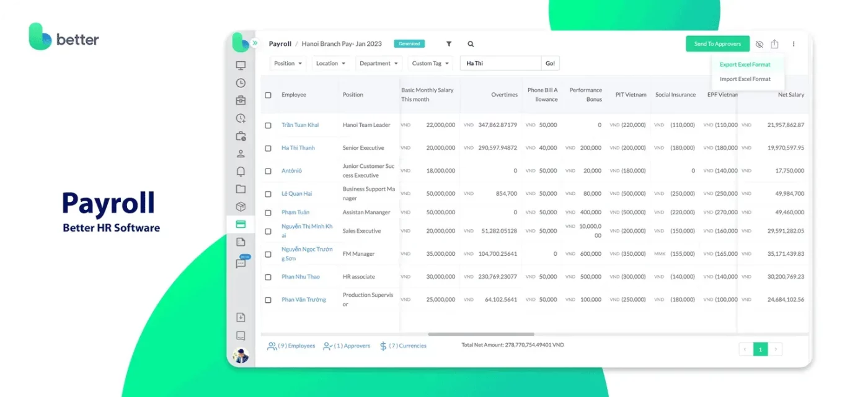868x397 pixels.
Task: Click the horizontal table scrollbar
Action: coord(480,334)
